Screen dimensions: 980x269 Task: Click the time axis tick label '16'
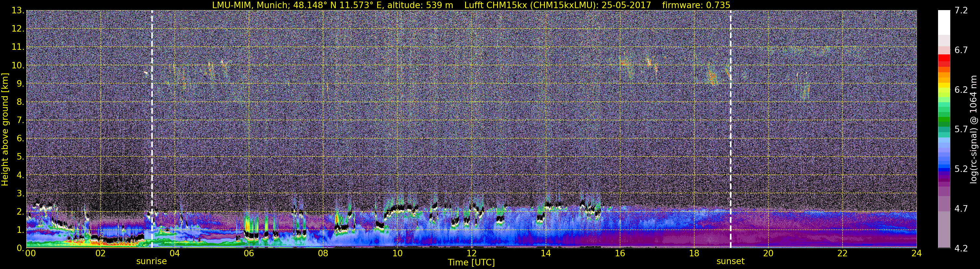620,253
